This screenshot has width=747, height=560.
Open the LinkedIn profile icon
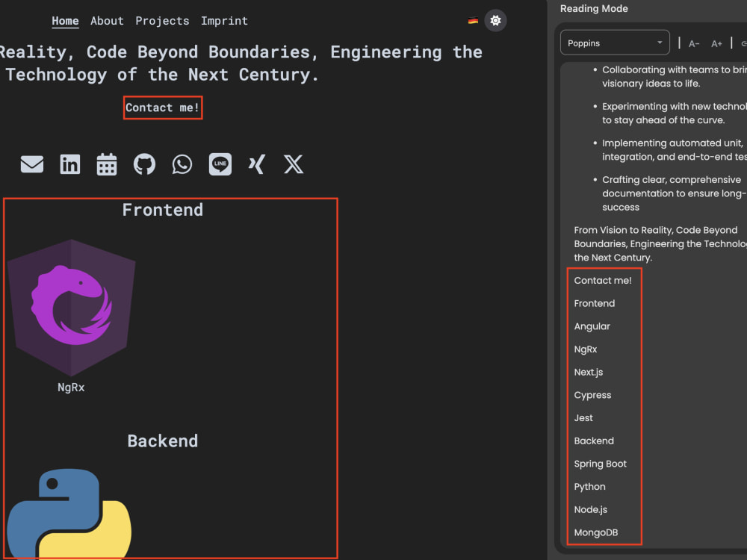[x=70, y=164]
